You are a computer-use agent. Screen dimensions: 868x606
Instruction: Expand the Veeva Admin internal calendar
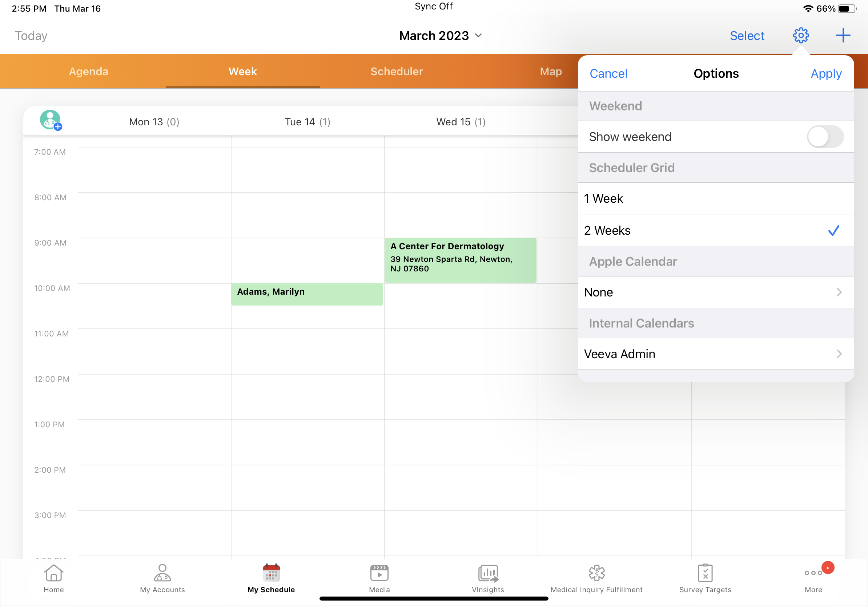coord(716,354)
